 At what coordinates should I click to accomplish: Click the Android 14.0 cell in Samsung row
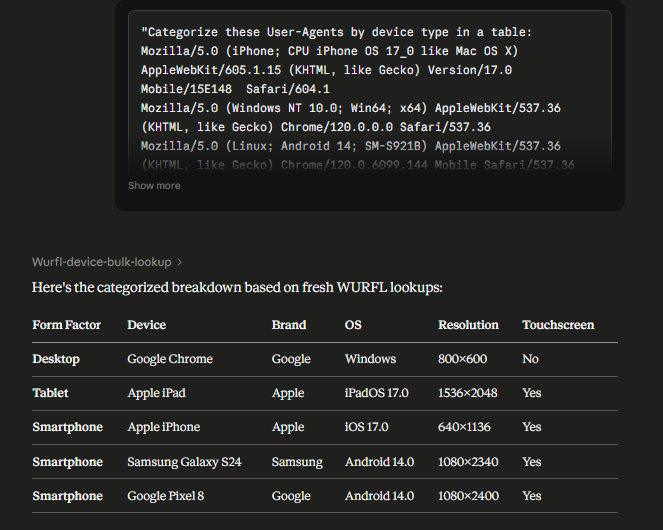379,462
